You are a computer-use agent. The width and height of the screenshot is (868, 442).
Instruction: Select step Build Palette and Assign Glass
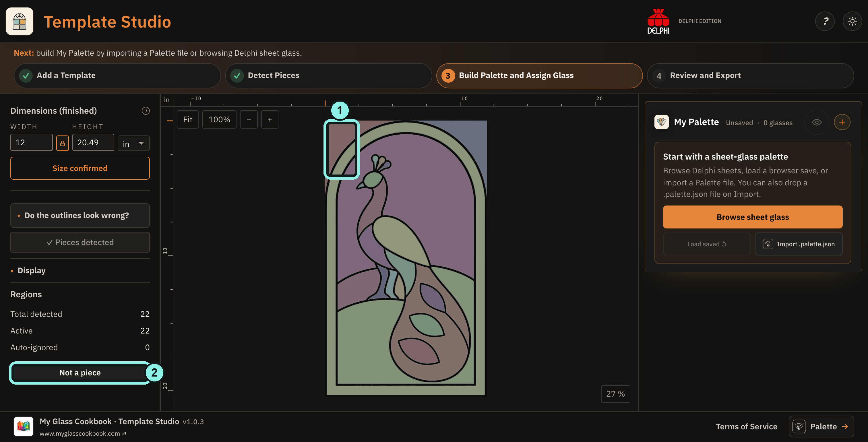(x=539, y=75)
